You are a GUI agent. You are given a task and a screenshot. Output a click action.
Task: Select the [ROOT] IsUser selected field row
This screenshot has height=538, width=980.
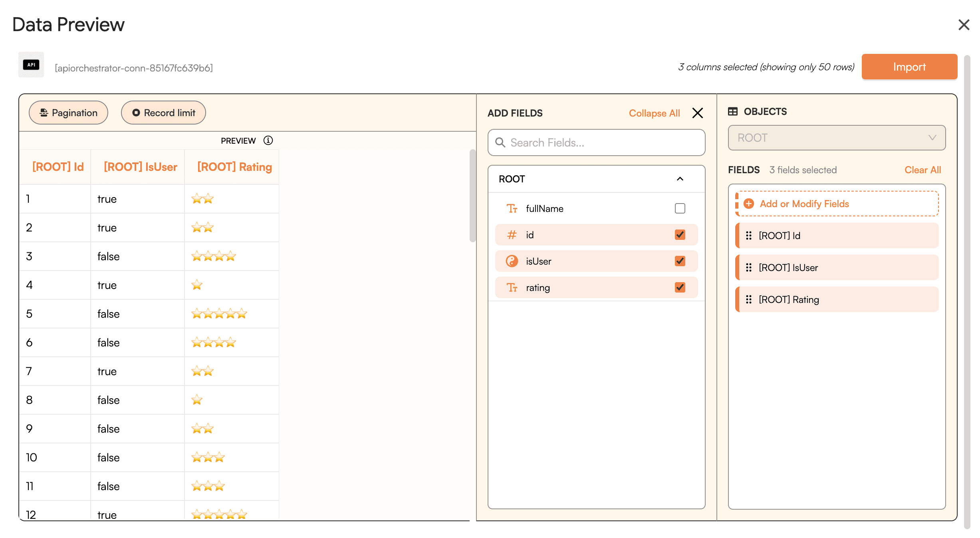click(x=837, y=267)
